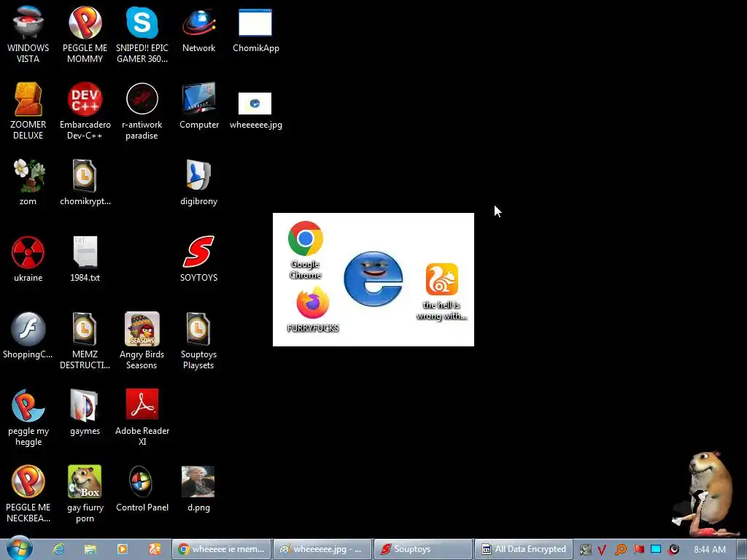Open the Windows Start orb
747x560 pixels.
tap(19, 548)
